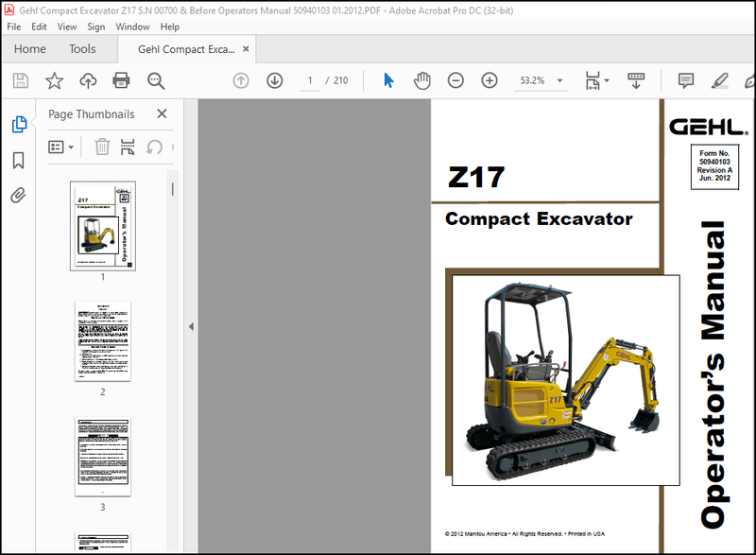Switch to the Selection tool arrow
Viewport: 756px width, 555px height.
coord(388,80)
